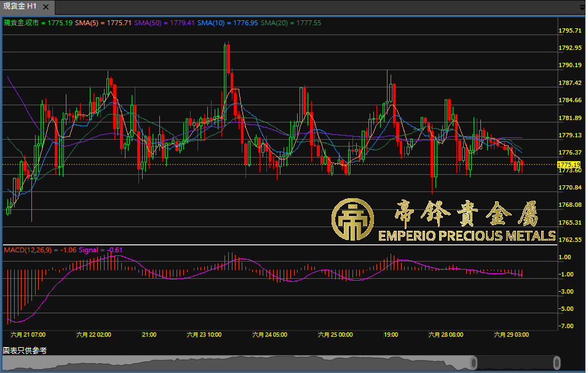Click the 1795.71 price axis label
This screenshot has height=373, width=588.
coord(570,31)
